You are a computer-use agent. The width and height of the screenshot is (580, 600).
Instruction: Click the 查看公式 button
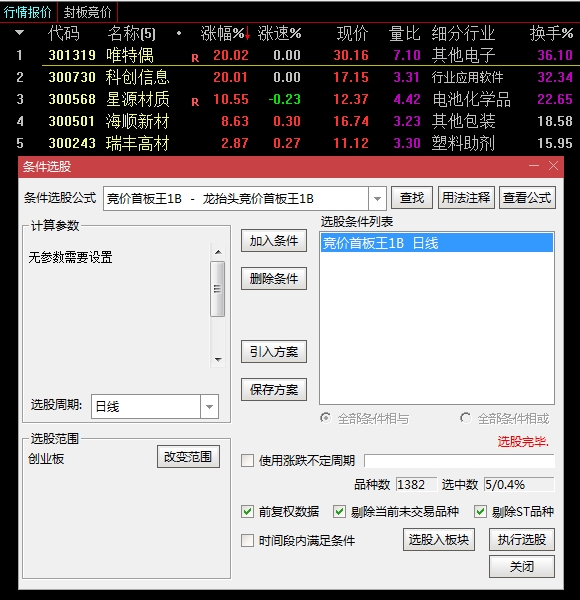coord(527,198)
